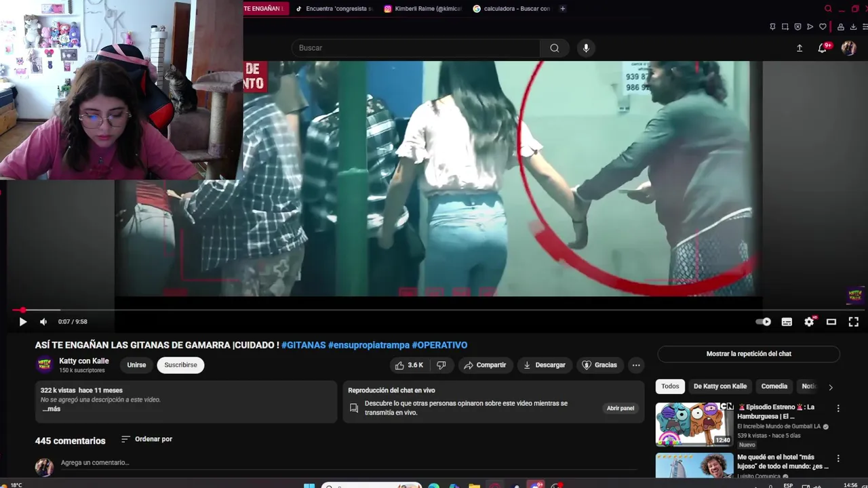Viewport: 868px width, 488px height.
Task: Select the 'Comedia' filter chip
Action: 774,386
